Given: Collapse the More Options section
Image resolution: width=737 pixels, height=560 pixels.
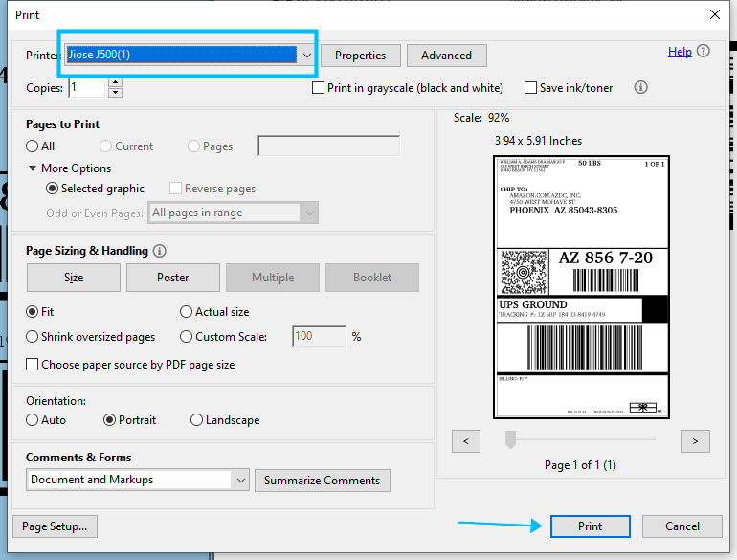Looking at the screenshot, I should [33, 168].
